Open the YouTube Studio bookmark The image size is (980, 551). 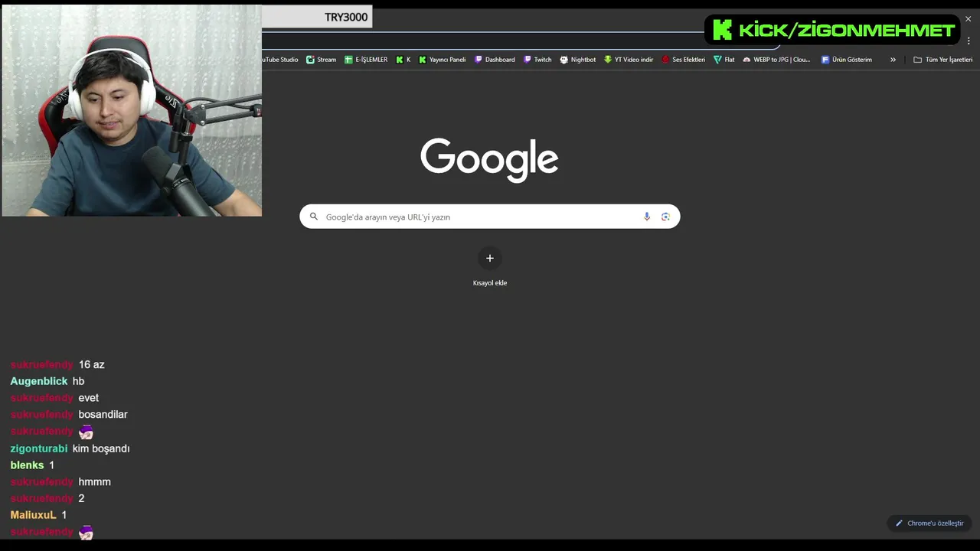tap(280, 60)
